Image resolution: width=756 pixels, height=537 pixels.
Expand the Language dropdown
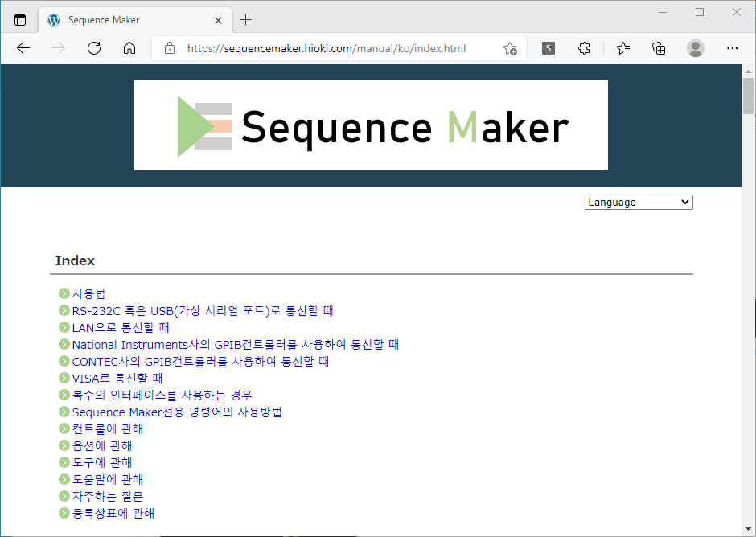coord(639,203)
